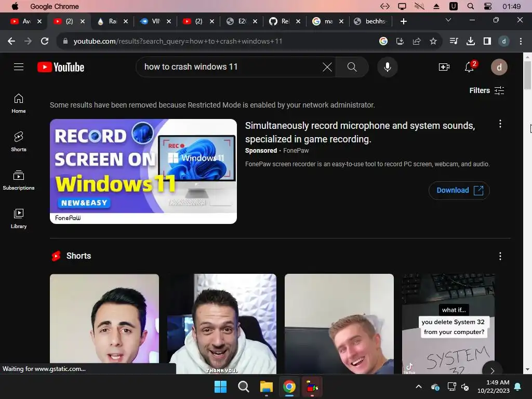The height and width of the screenshot is (399, 532).
Task: Open a new tab with the plus button
Action: pyautogui.click(x=403, y=21)
